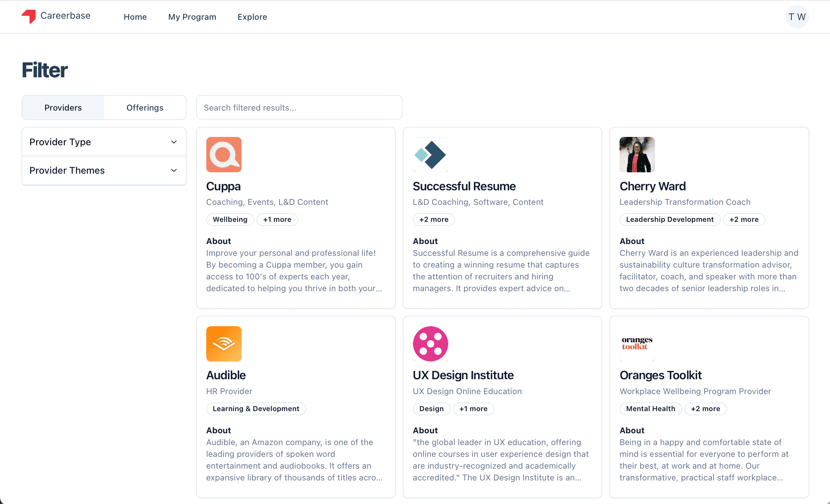This screenshot has width=830, height=504.
Task: Click the Oranges Toolkit logo
Action: (637, 343)
